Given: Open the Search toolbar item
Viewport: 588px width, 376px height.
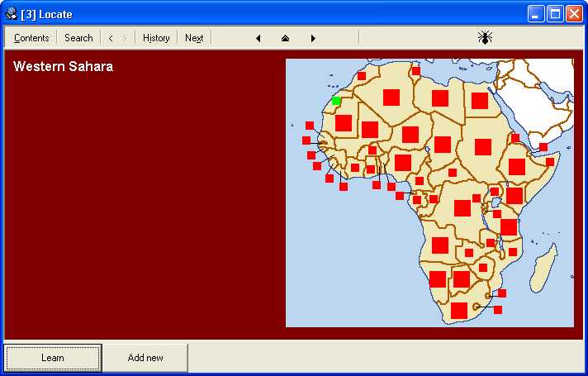Looking at the screenshot, I should [x=78, y=38].
